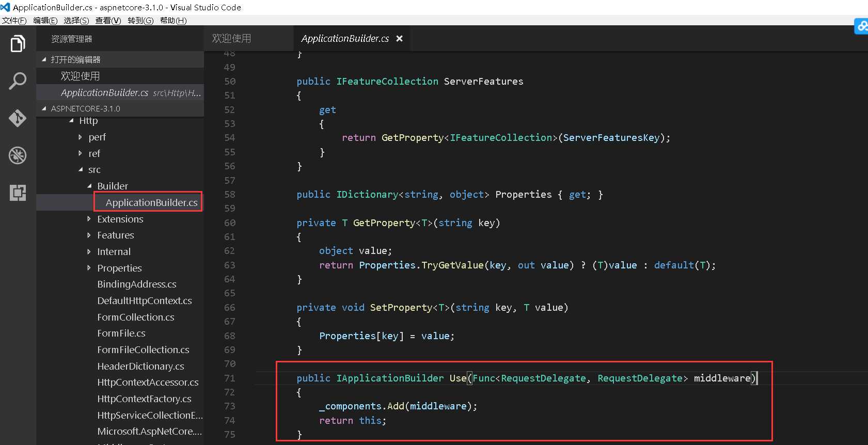Screen dimensions: 868x445
Task: Expand the Features folder
Action: pyautogui.click(x=89, y=235)
